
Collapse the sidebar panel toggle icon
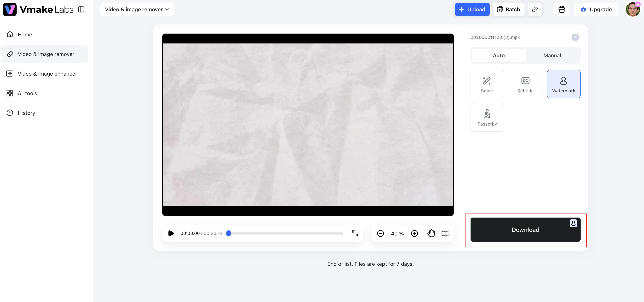(x=81, y=9)
